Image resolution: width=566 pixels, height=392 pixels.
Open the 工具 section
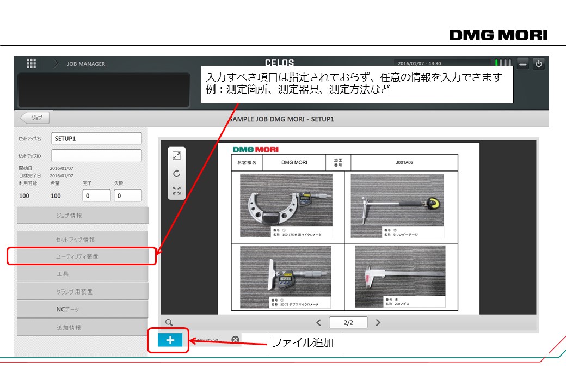[83, 274]
